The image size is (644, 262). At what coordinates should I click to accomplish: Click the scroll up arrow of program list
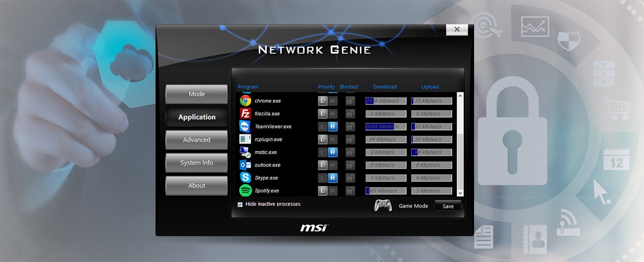460,96
